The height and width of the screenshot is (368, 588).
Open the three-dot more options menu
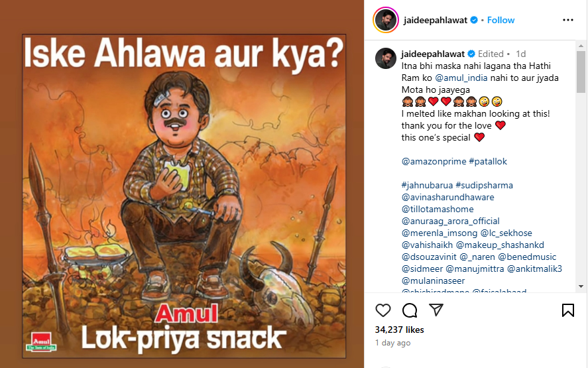[x=567, y=20]
